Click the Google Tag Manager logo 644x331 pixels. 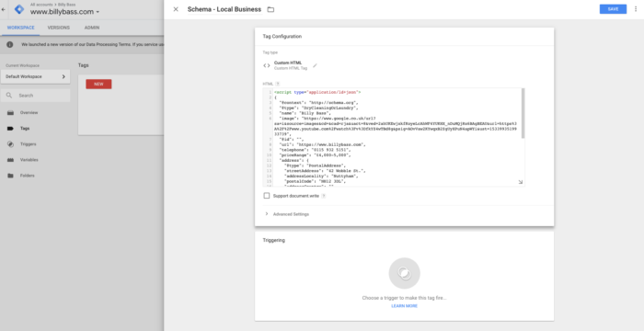(19, 9)
